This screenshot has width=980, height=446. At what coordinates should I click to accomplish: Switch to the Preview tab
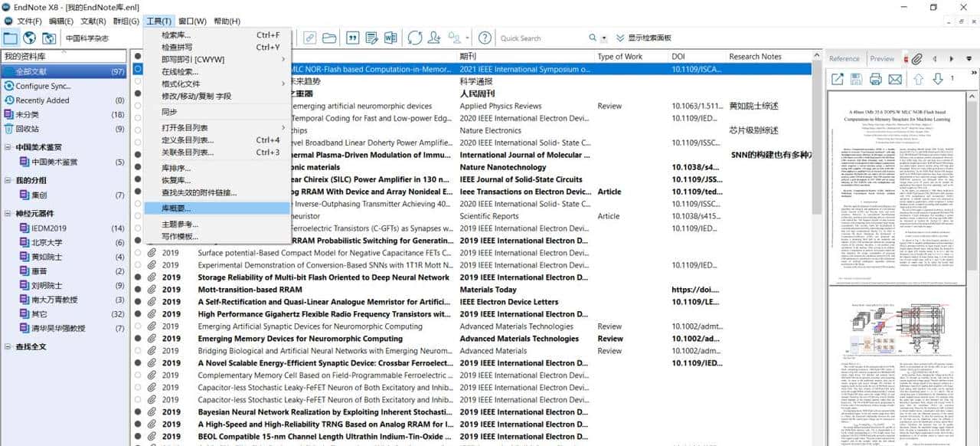click(x=882, y=57)
